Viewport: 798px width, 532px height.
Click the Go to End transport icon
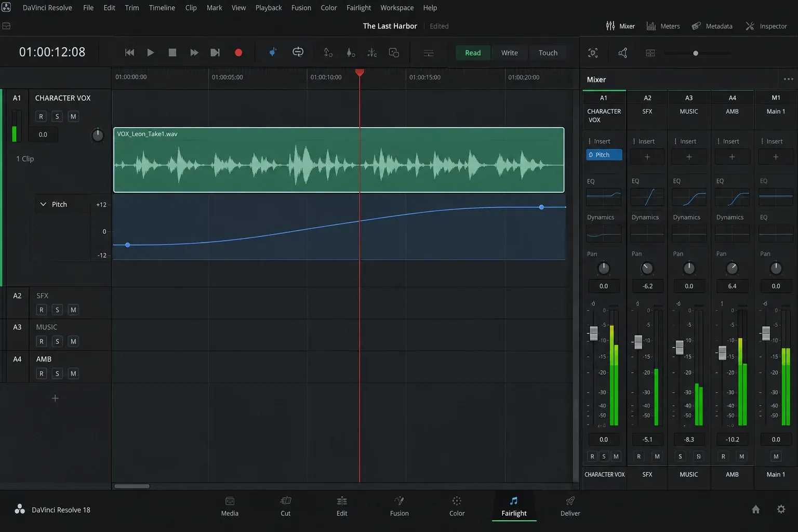(215, 52)
